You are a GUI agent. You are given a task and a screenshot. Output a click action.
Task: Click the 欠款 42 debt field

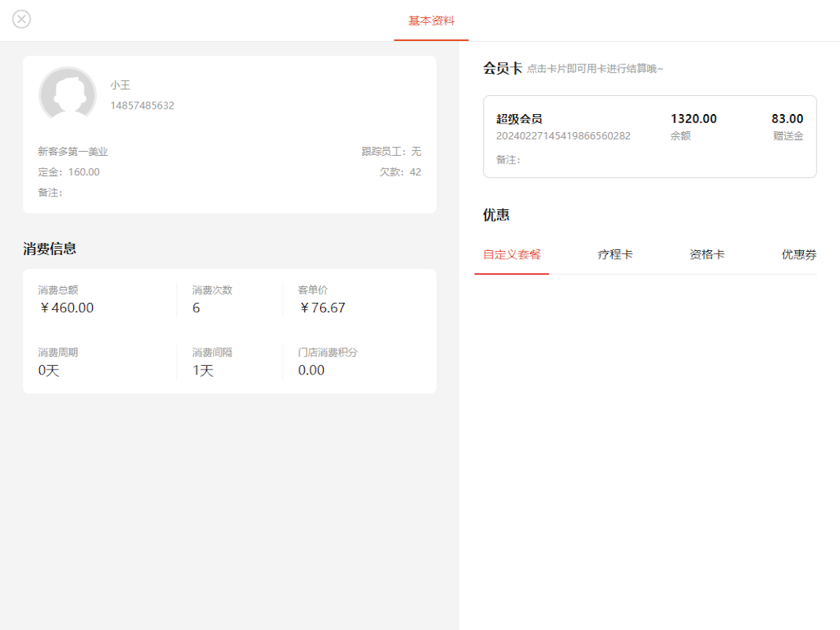(x=400, y=172)
